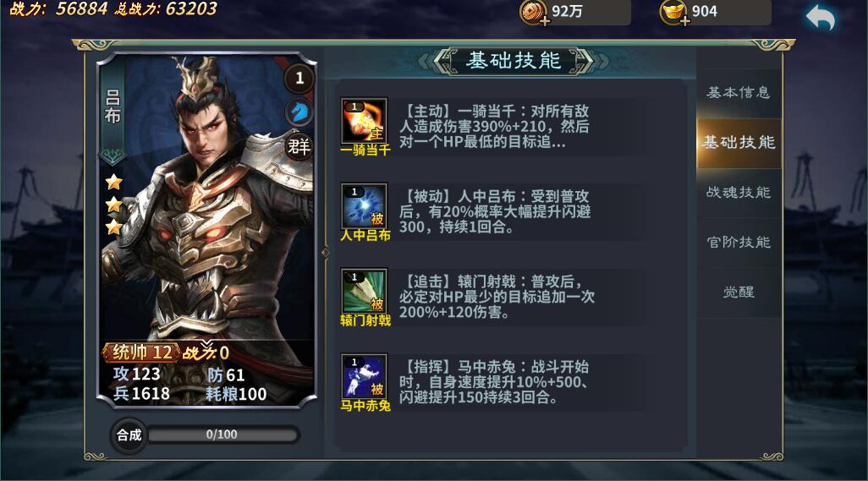This screenshot has width=868, height=481.
Task: Open the 战魂技能 tab
Action: tap(739, 193)
